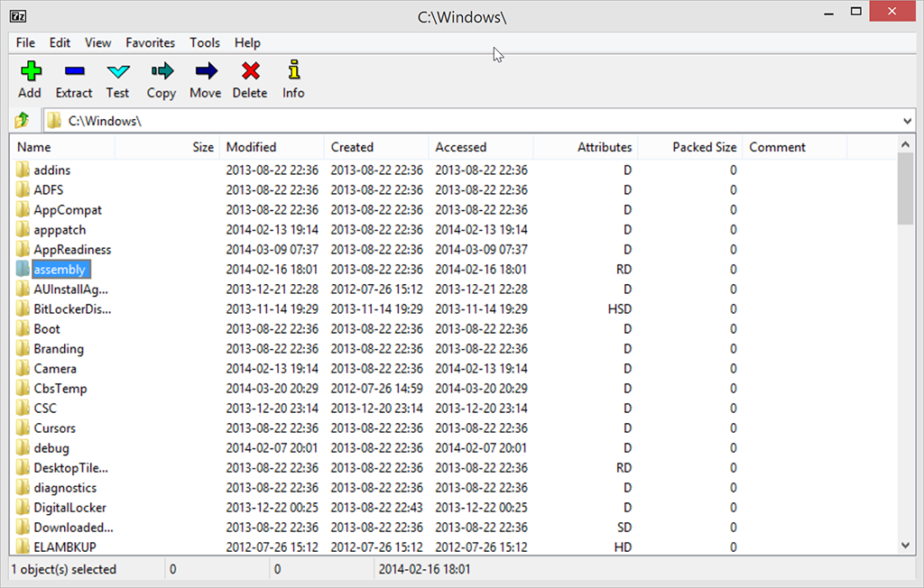Image resolution: width=924 pixels, height=588 pixels.
Task: Open the Tools menu
Action: 204,42
